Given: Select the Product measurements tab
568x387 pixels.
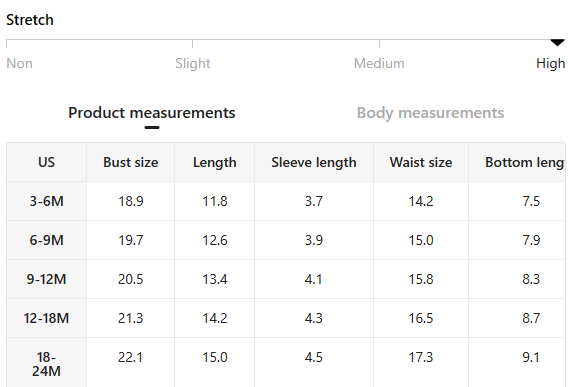Looking at the screenshot, I should pyautogui.click(x=152, y=113).
